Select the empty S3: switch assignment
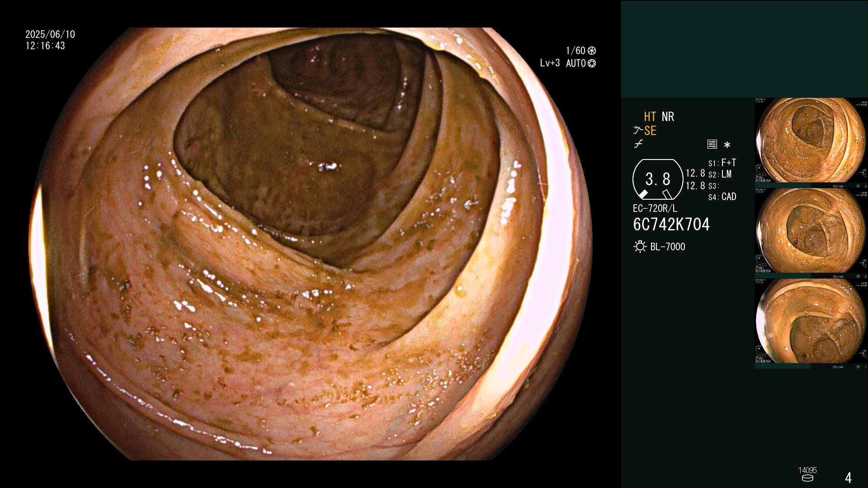 click(714, 186)
